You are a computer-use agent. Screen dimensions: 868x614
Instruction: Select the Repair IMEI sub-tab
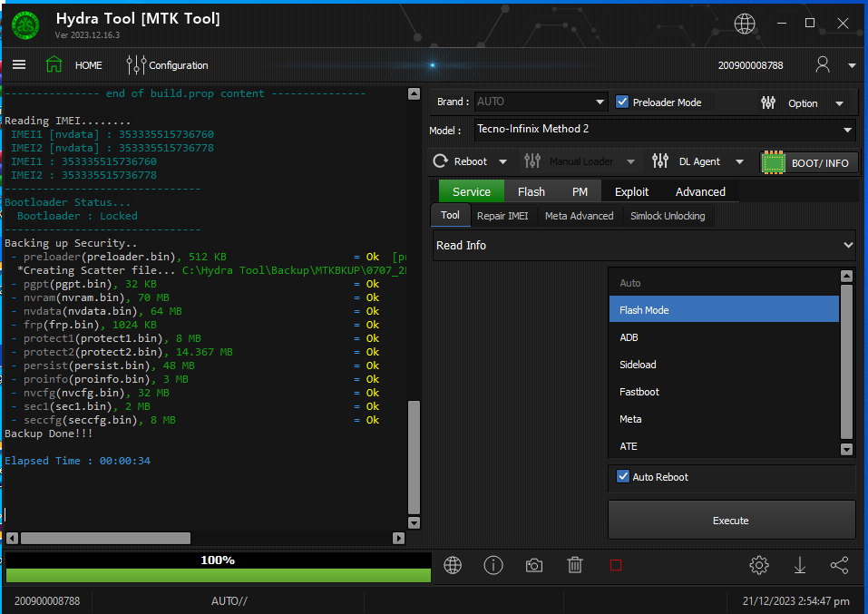502,216
